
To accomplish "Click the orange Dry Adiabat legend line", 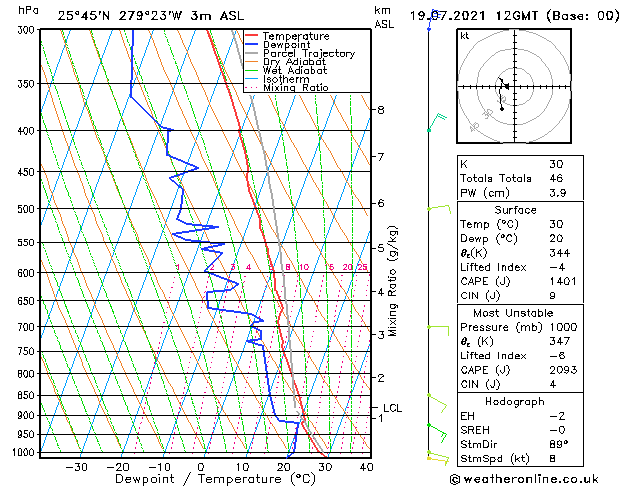I will tap(252, 62).
